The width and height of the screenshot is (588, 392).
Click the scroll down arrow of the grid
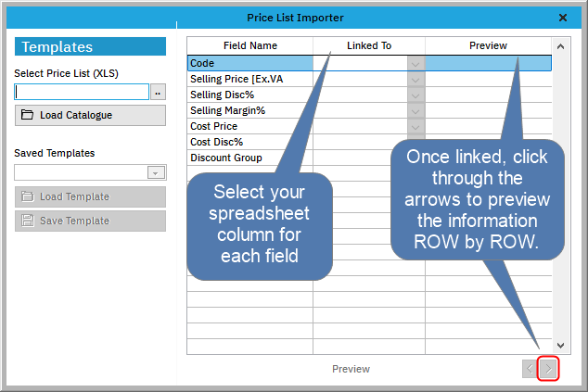[x=560, y=345]
